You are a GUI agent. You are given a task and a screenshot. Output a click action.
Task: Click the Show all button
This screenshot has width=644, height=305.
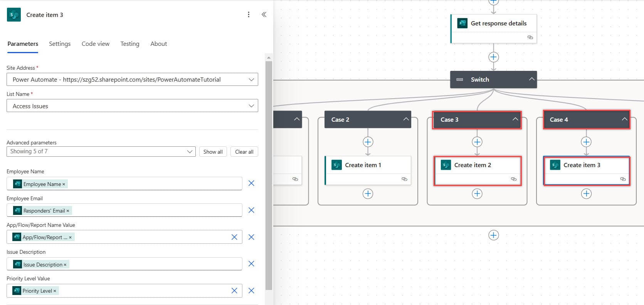213,152
